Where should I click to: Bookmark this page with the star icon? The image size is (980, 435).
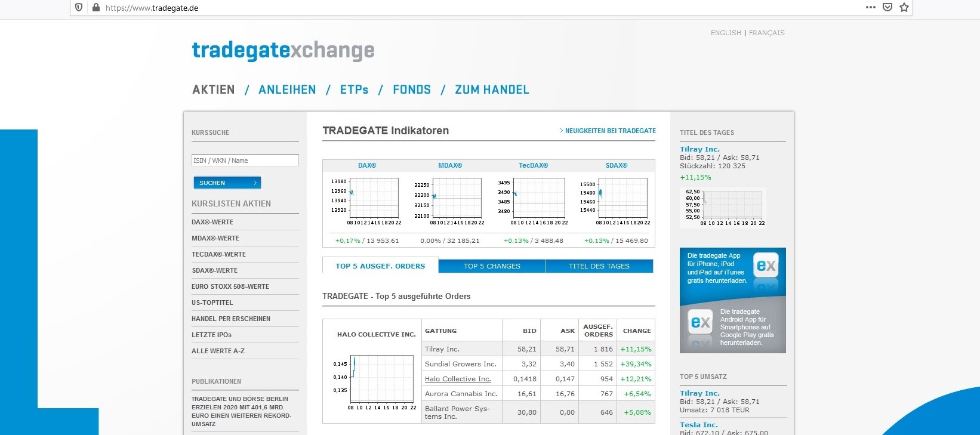coord(904,8)
